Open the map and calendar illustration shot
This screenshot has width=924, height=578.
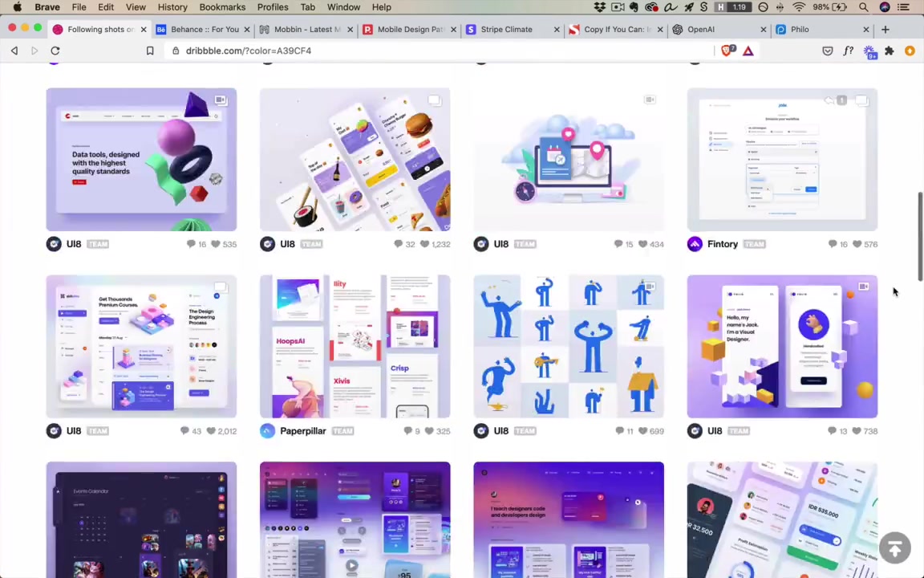coord(569,159)
